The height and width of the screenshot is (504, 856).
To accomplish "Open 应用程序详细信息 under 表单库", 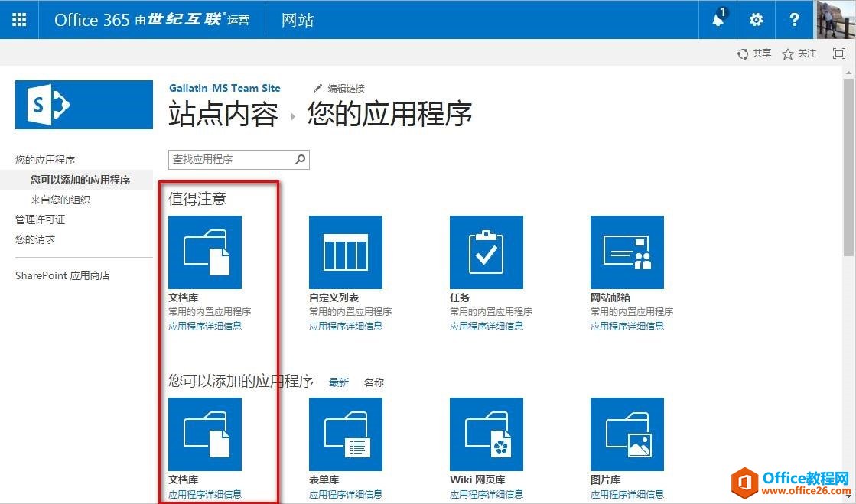I will pyautogui.click(x=346, y=494).
